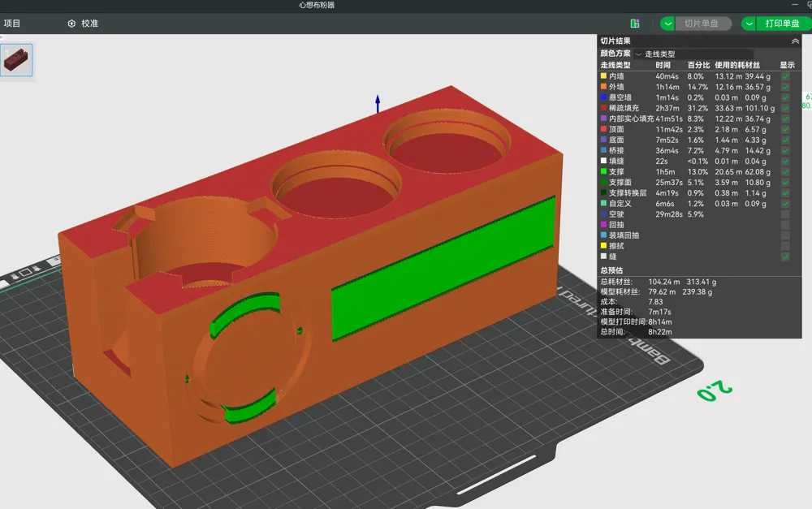Toggle the 顶面 display checkbox
Screen dimensions: 812x509
point(785,129)
